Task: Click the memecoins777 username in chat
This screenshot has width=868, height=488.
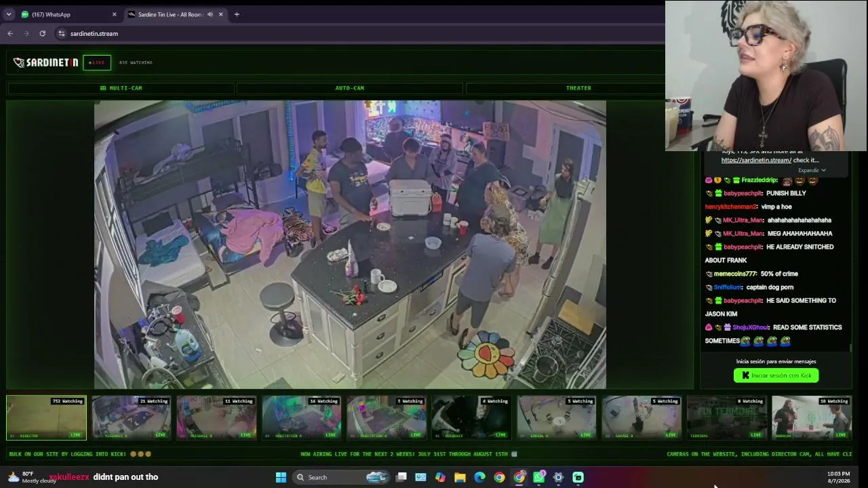Action: (735, 274)
